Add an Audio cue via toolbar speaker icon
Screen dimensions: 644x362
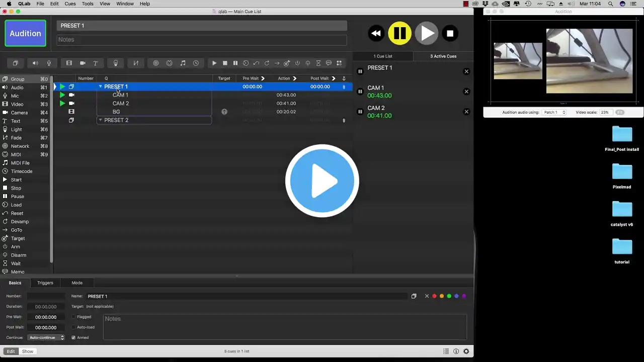pos(35,63)
